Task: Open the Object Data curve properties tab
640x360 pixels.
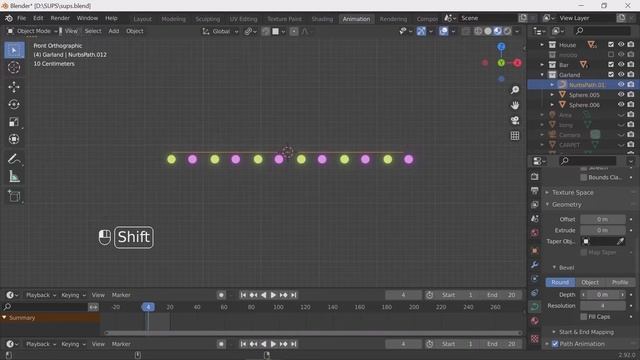Action: [535, 307]
